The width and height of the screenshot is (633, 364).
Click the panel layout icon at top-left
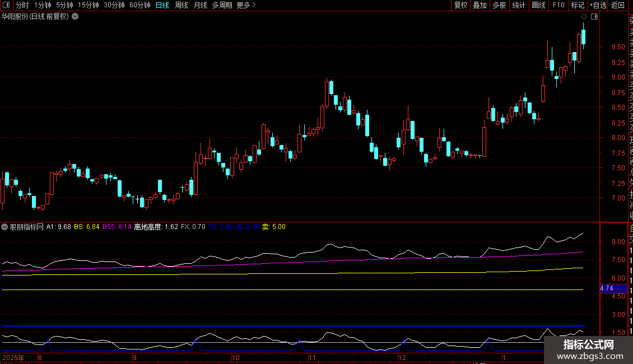click(6, 5)
